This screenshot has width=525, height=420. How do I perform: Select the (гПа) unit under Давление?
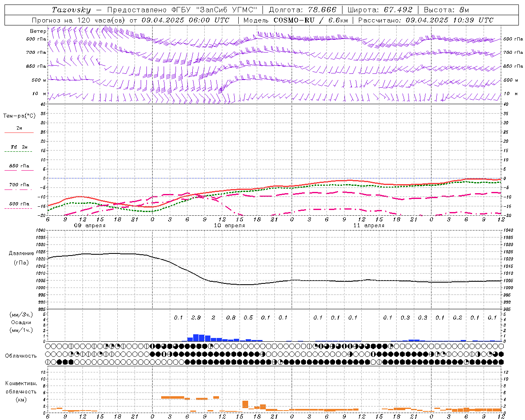(x=21, y=263)
